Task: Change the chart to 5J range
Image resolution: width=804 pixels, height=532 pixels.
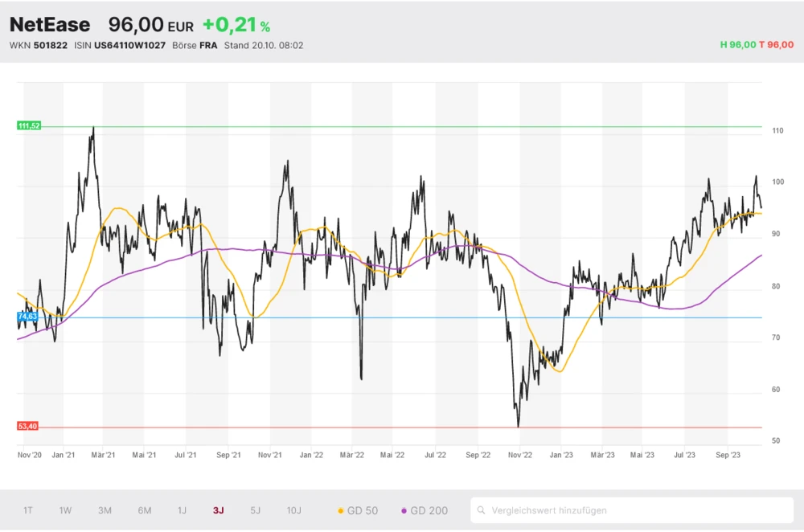Action: pos(255,510)
